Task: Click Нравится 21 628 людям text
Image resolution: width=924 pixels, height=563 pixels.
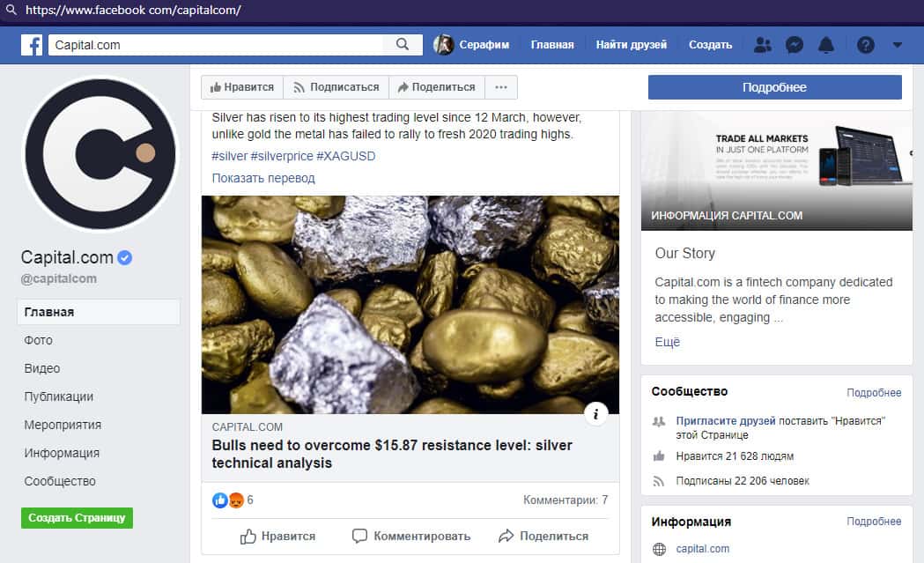Action: coord(735,456)
